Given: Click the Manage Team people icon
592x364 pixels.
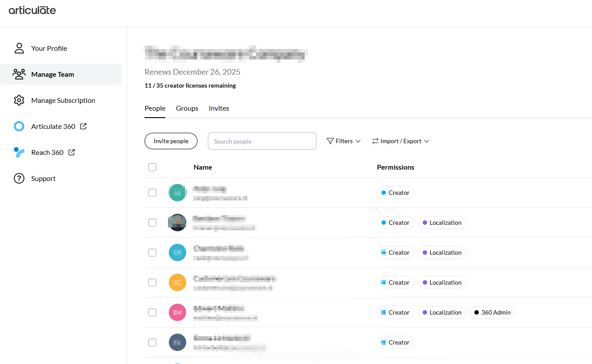Looking at the screenshot, I should pos(19,74).
